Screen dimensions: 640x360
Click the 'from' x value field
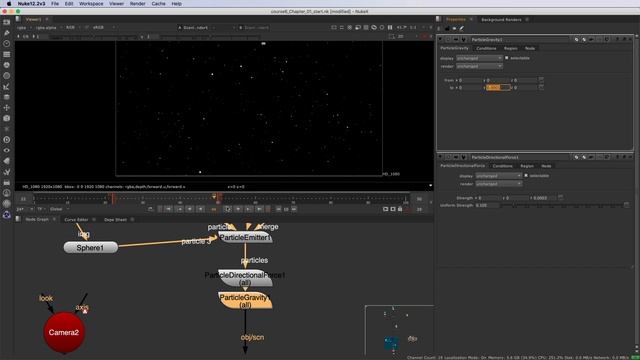click(x=471, y=80)
